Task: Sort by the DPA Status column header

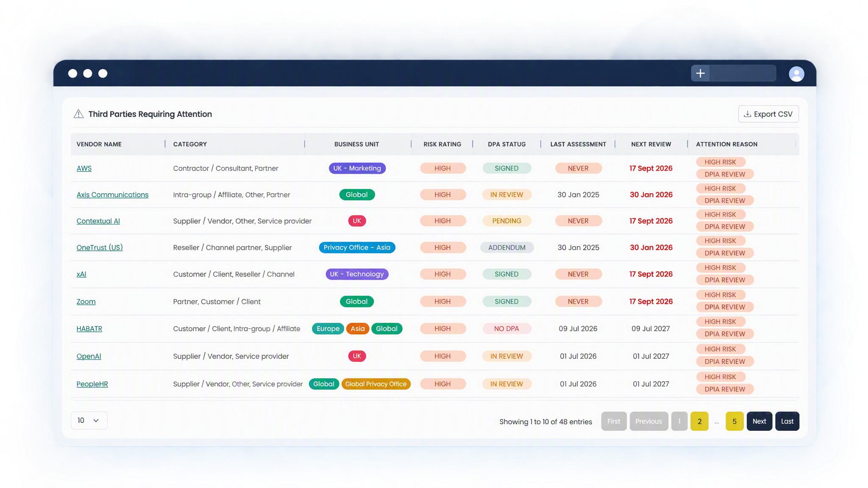Action: (506, 144)
